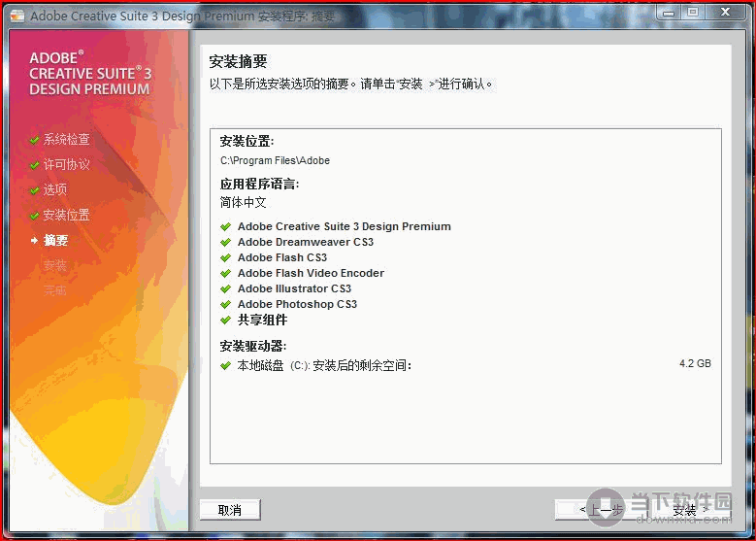Viewport: 756px width, 541px height.
Task: Click the 取消 cancel button
Action: [230, 510]
